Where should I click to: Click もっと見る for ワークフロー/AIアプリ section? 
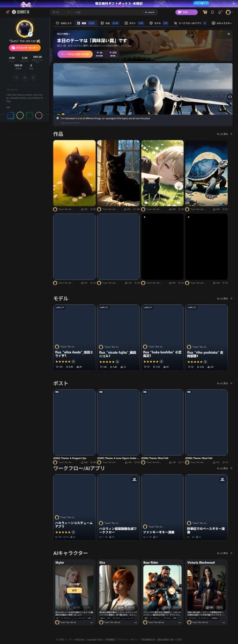tap(224, 469)
